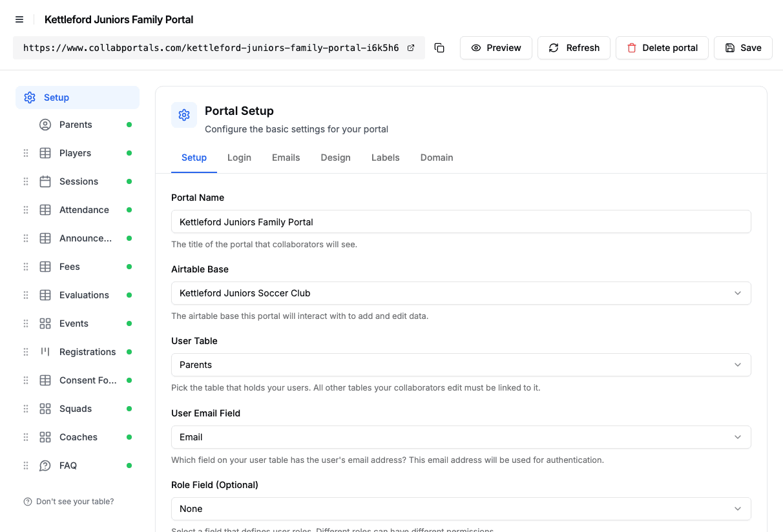Click the Coaches grid icon
The image size is (783, 532).
(x=45, y=437)
